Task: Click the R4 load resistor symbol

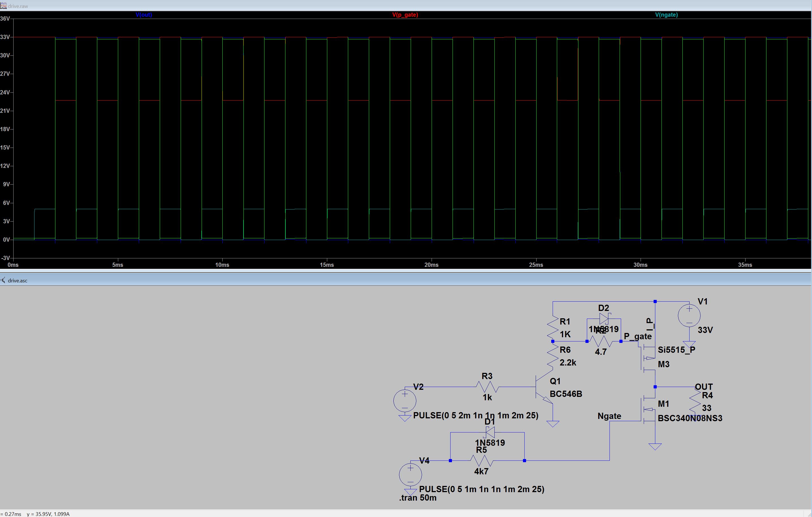Action: [695, 401]
